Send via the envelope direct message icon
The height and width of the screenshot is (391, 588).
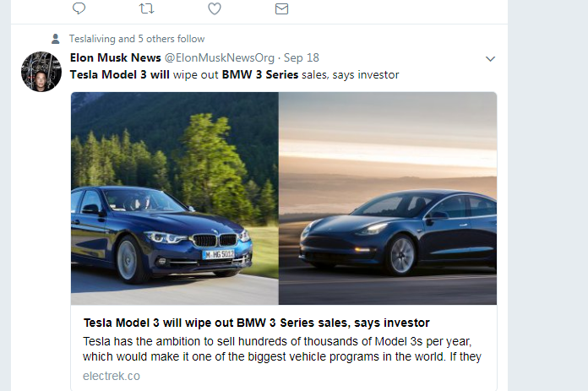pyautogui.click(x=282, y=8)
